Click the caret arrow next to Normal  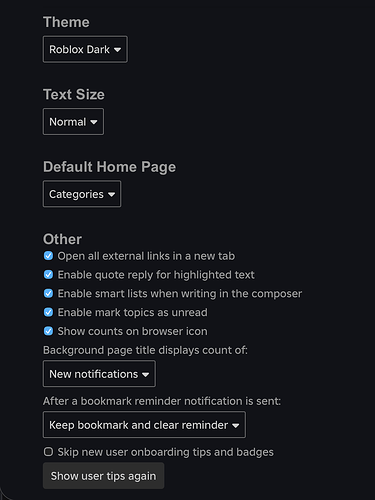(x=94, y=122)
